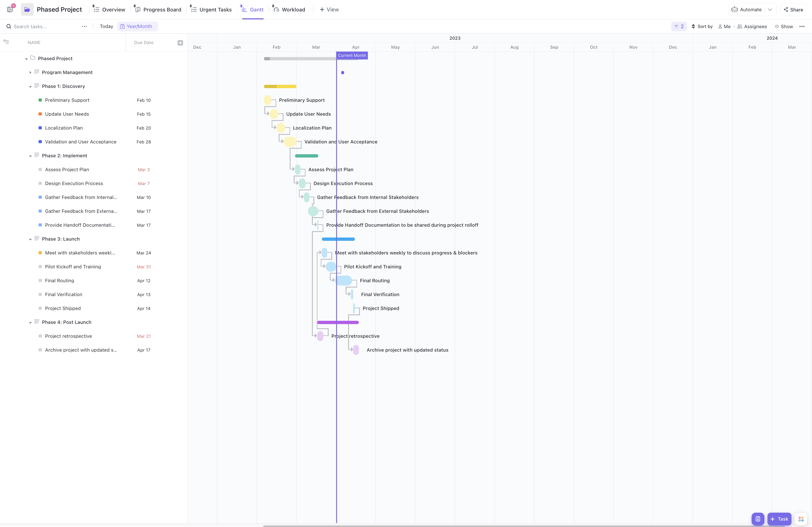Click the Today button
This screenshot has width=812, height=527.
106,26
